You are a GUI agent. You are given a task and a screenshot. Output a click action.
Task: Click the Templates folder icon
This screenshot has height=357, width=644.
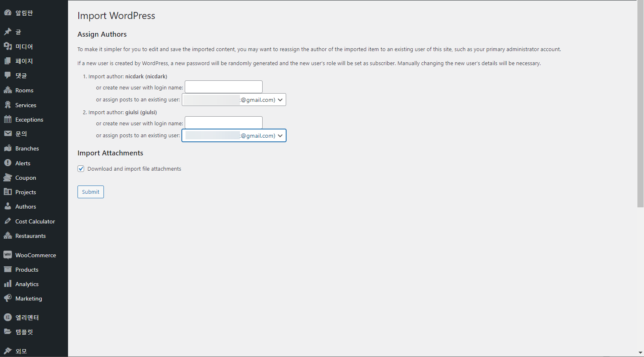7,332
